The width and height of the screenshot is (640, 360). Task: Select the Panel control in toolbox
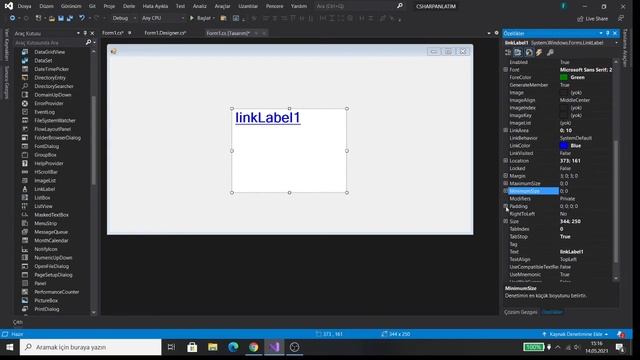(40, 283)
